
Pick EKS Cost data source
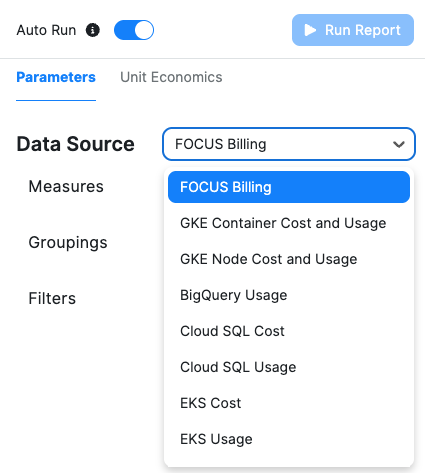click(x=289, y=403)
